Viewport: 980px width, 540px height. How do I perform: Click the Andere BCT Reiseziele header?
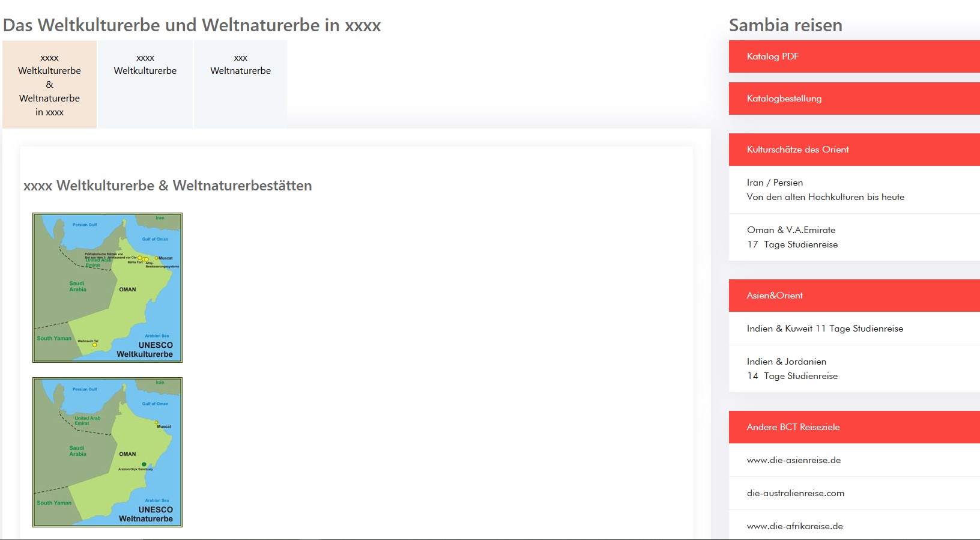(854, 427)
